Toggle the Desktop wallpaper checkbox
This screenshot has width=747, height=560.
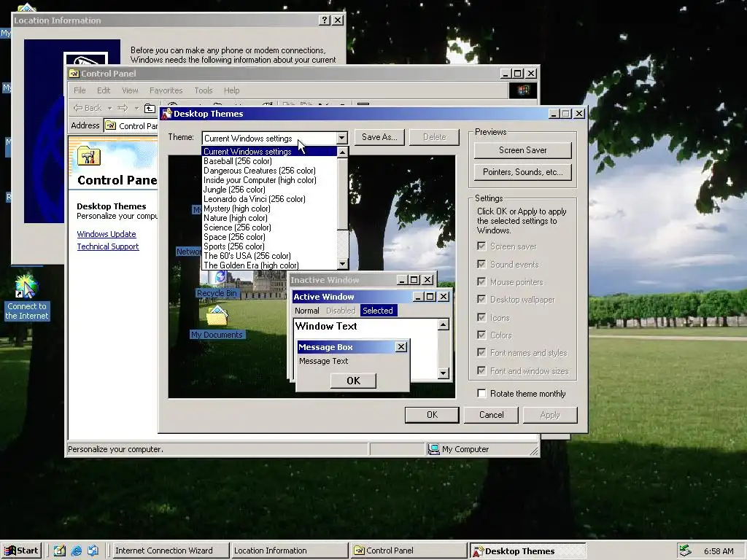point(481,300)
